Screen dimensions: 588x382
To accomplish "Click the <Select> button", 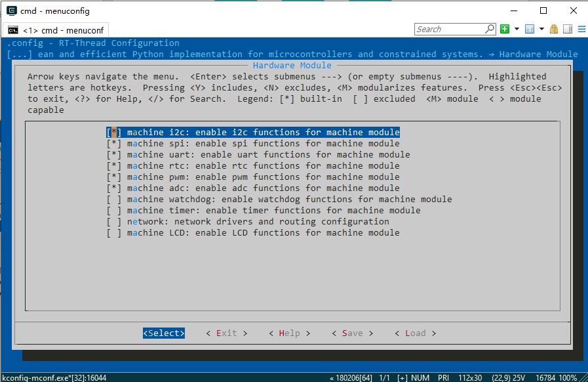I will click(x=164, y=333).
